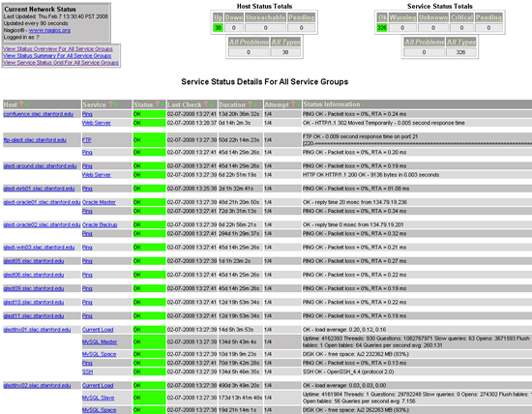
Task: Open the Oracle Master service link
Action: click(x=99, y=202)
